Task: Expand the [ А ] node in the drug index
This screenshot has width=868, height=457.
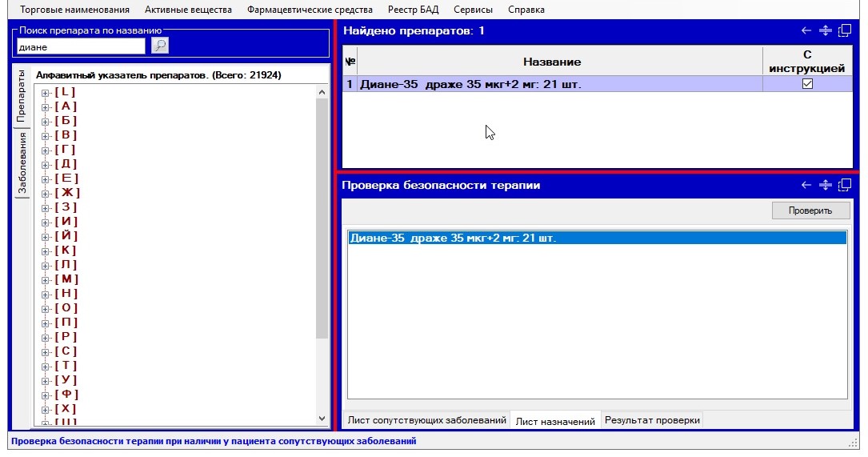Action: click(46, 106)
